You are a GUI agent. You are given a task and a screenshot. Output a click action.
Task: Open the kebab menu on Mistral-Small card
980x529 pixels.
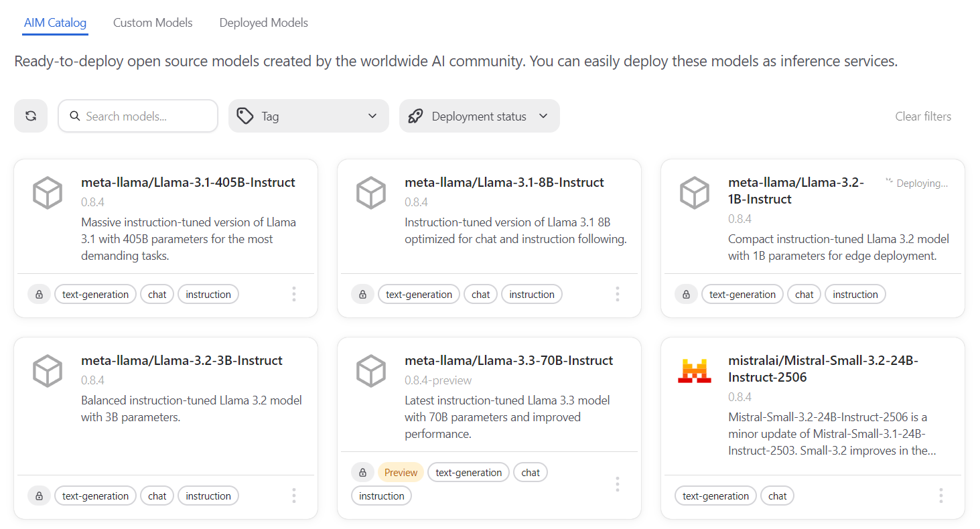click(x=940, y=495)
